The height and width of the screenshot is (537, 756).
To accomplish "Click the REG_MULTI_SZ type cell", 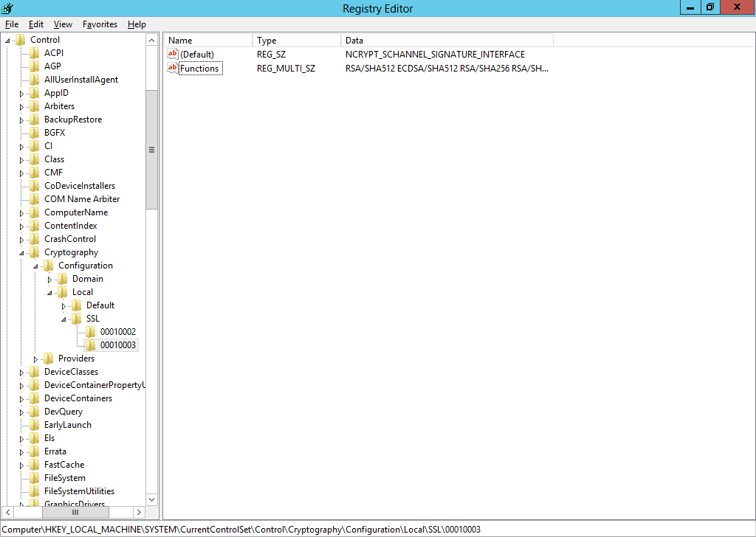I will [286, 69].
